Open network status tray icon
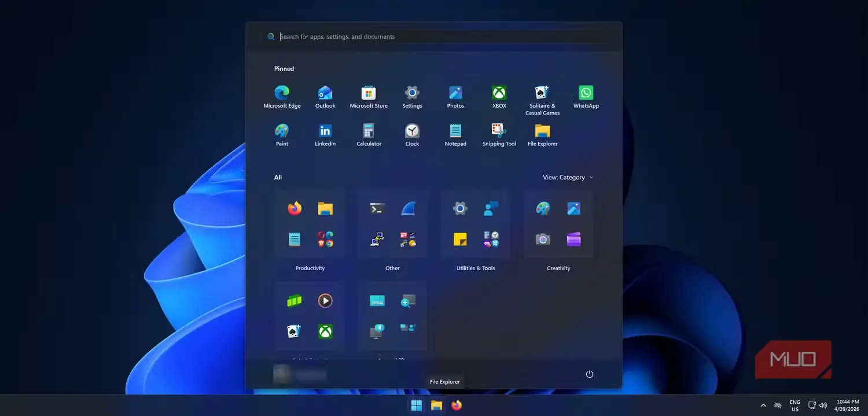 pyautogui.click(x=812, y=405)
